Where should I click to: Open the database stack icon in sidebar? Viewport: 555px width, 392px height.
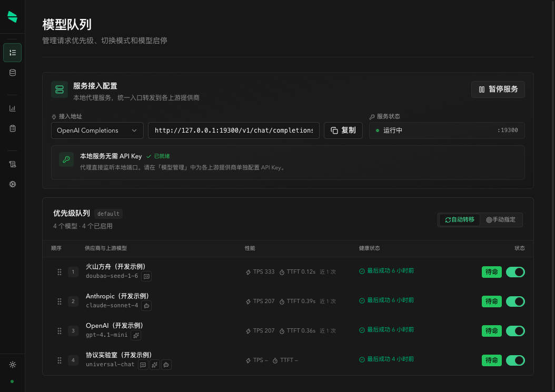(13, 73)
